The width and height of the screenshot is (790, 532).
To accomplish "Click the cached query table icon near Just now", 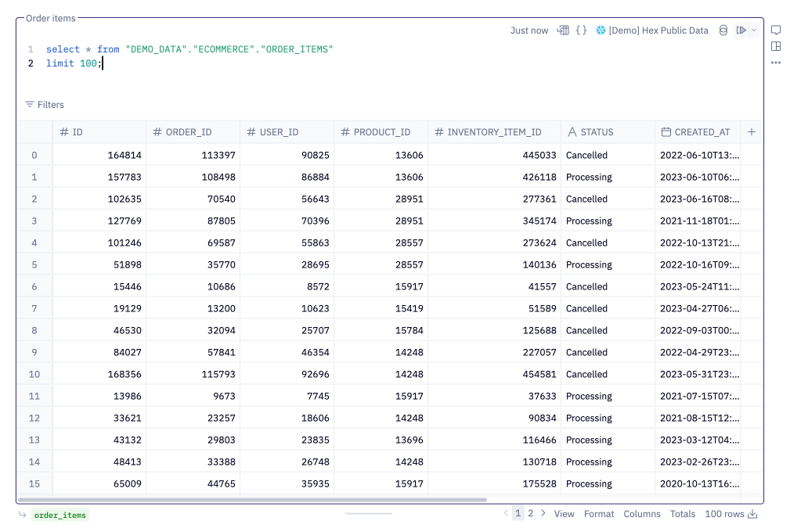I will 562,31.
